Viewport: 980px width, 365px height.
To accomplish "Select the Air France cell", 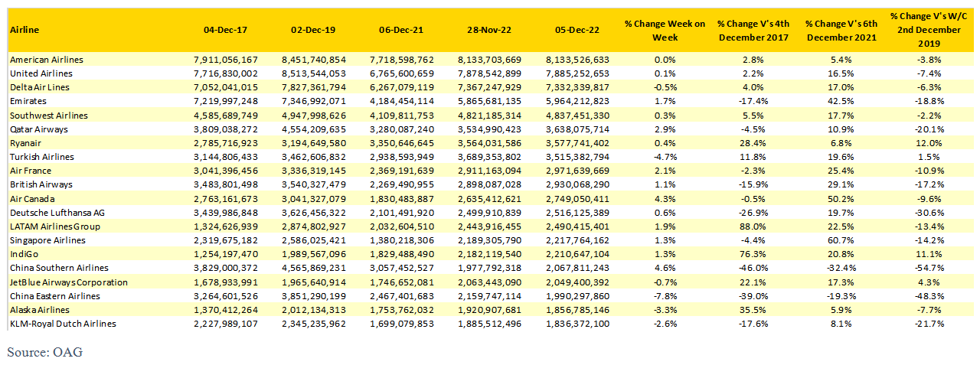I will tap(30, 171).
